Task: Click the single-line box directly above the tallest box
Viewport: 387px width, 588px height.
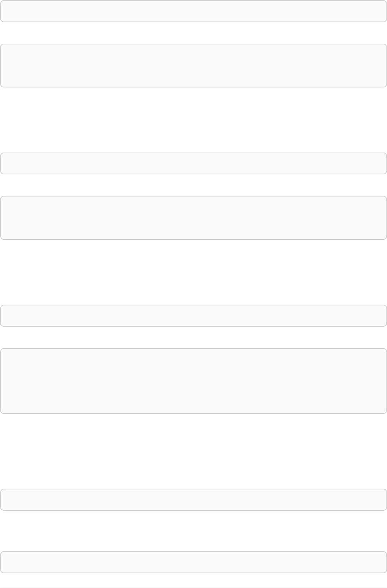Action: [x=193, y=315]
